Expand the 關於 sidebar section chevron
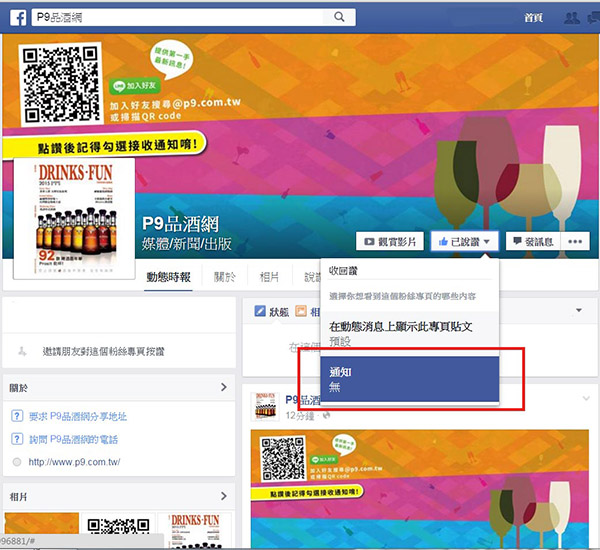Viewport: 600px width, 550px height. tap(224, 387)
